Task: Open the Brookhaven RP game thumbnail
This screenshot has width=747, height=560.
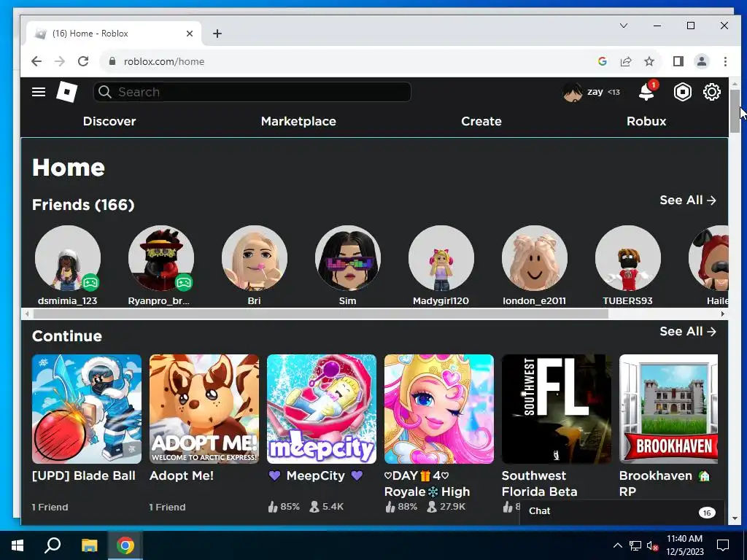Action: coord(668,409)
